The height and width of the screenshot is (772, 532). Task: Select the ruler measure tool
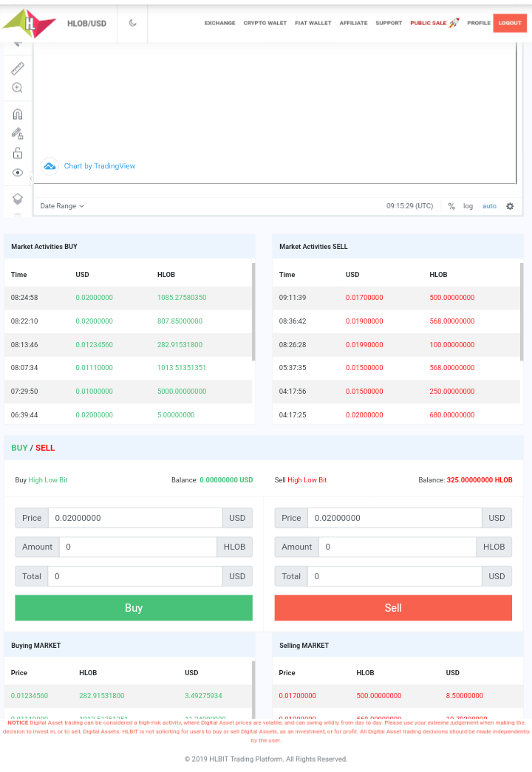[x=18, y=69]
